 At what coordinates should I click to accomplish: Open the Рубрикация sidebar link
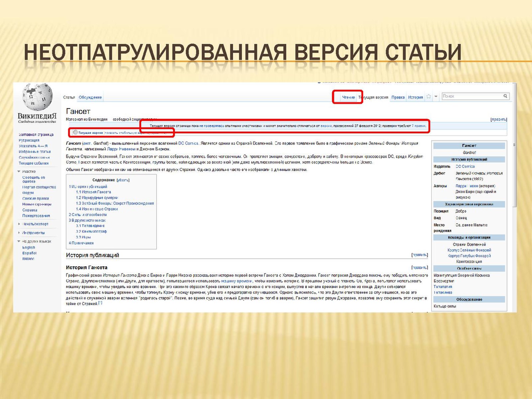(29, 140)
